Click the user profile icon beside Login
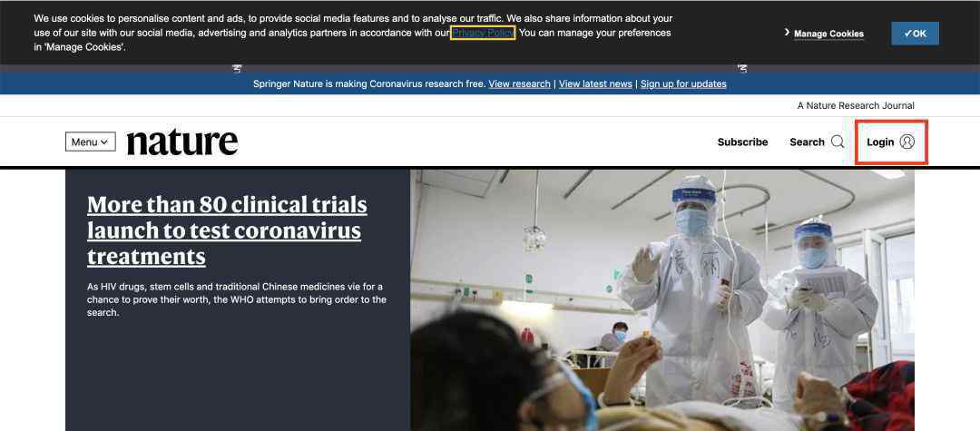 (x=906, y=142)
